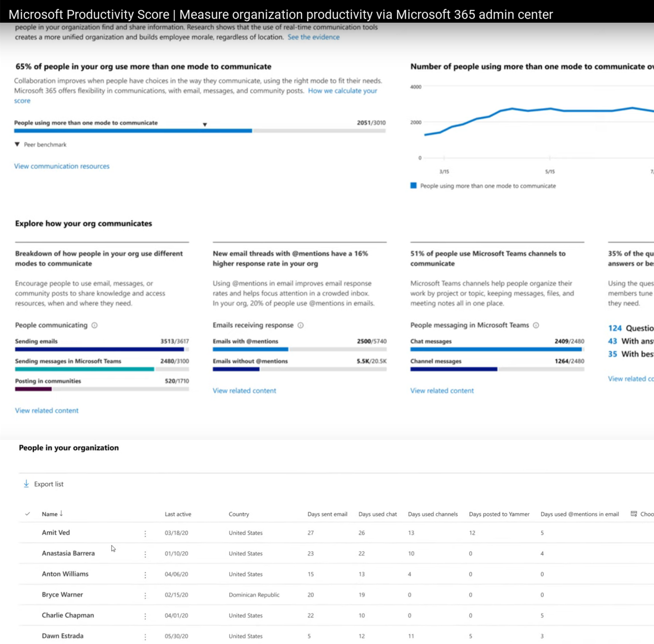View related content under the @mentions card
The image size is (654, 644).
tap(244, 391)
